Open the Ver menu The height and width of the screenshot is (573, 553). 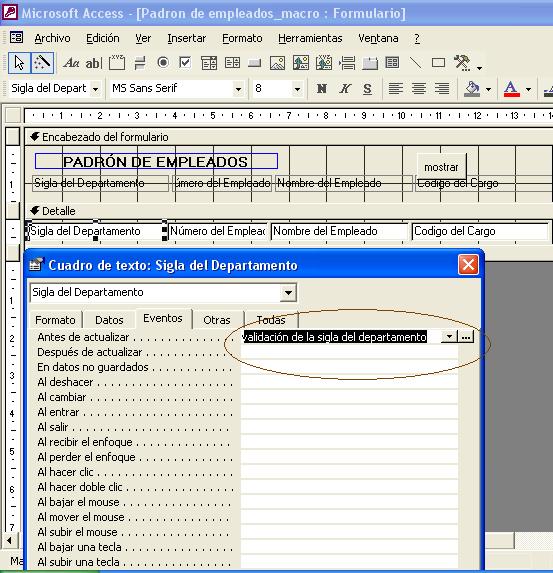[143, 38]
